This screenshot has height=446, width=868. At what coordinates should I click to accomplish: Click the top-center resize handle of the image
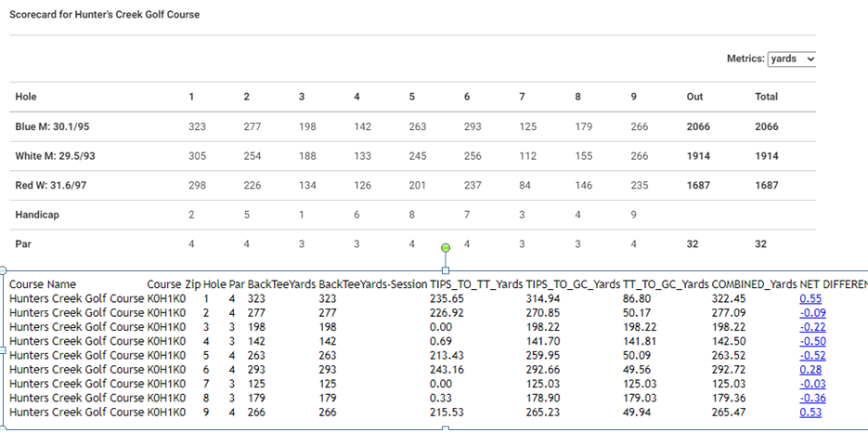446,270
